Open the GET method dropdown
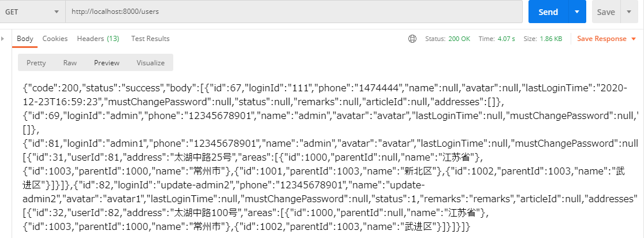 coord(32,12)
